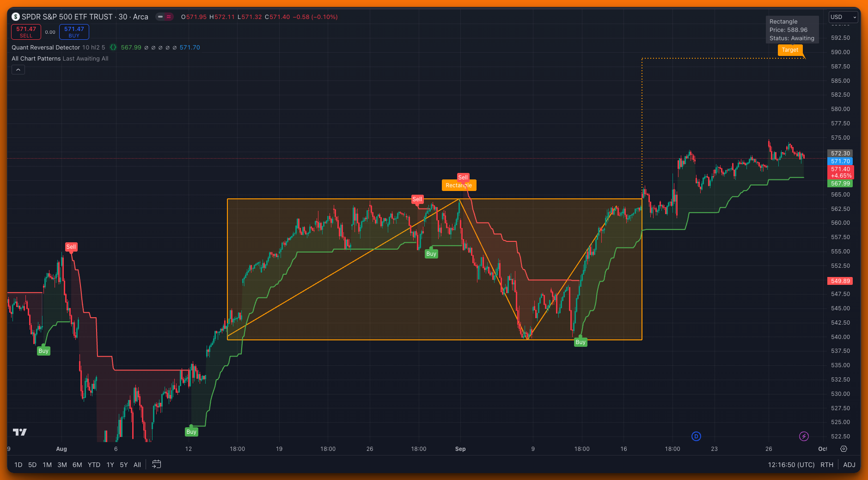The image size is (868, 480).
Task: Click the TradingView logo icon
Action: pyautogui.click(x=20, y=432)
